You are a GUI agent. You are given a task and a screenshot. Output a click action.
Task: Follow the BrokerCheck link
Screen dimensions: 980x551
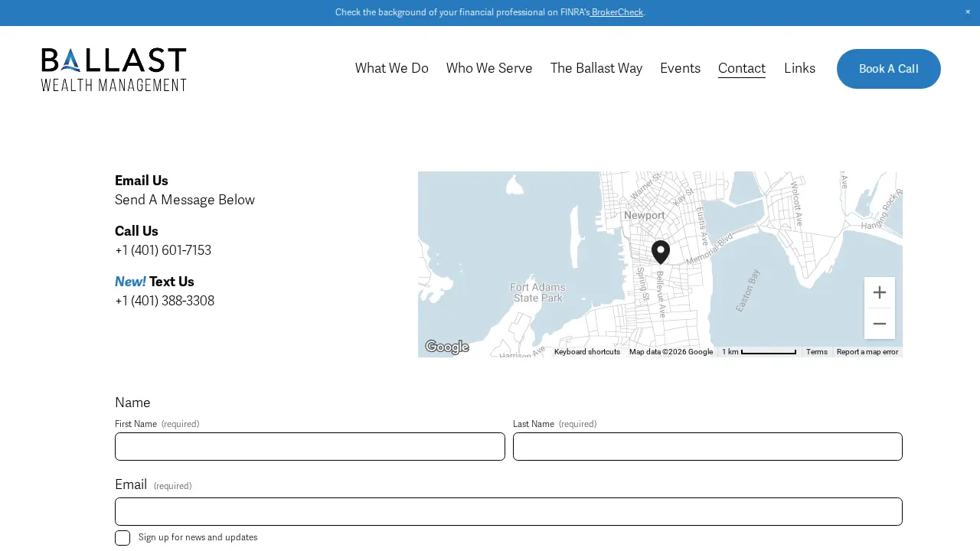[617, 12]
